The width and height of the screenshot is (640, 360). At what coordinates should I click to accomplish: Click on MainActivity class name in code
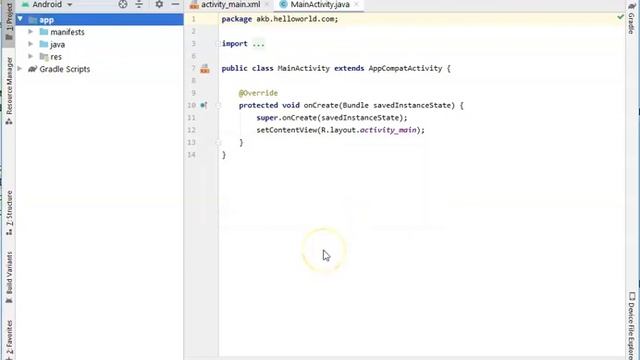pos(303,69)
